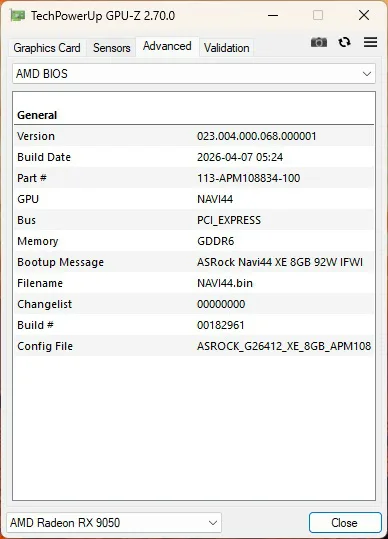The image size is (388, 539).
Task: Open the Sensors tab
Action: click(112, 48)
